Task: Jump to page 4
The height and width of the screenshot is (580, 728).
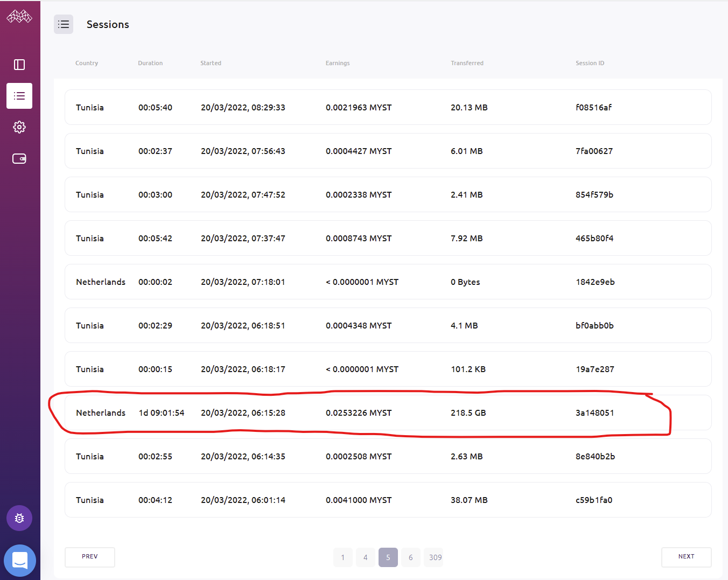Action: [366, 557]
